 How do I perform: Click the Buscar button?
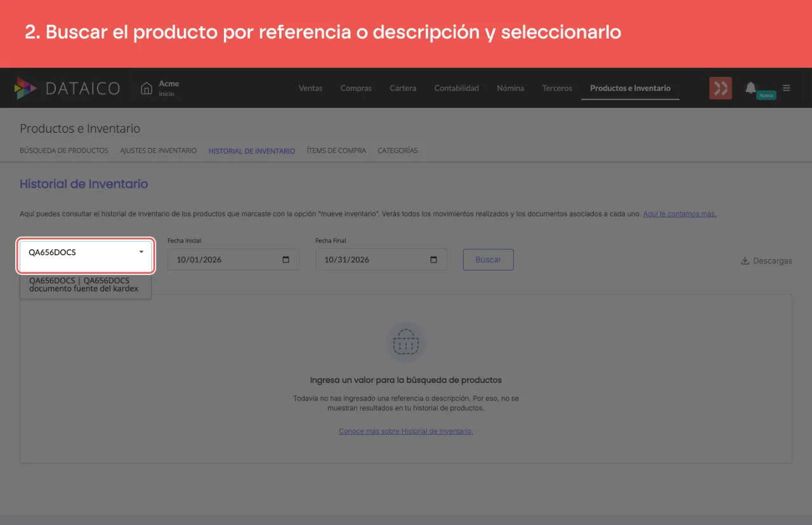[x=488, y=260]
